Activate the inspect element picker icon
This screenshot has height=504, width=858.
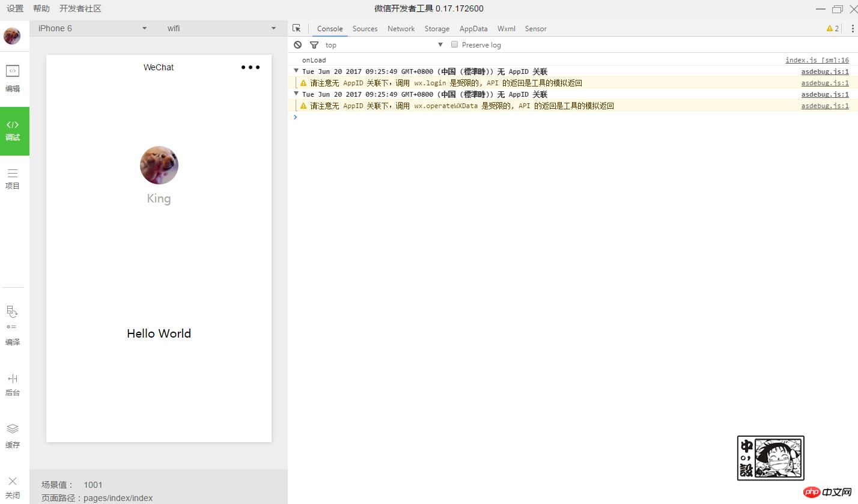click(296, 28)
